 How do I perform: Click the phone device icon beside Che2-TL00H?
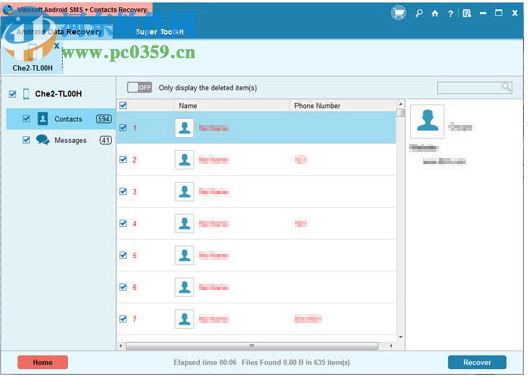point(26,94)
